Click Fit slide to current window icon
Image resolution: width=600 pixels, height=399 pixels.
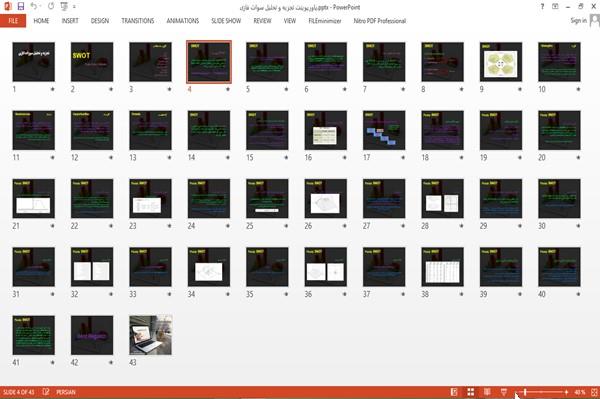[x=594, y=392]
